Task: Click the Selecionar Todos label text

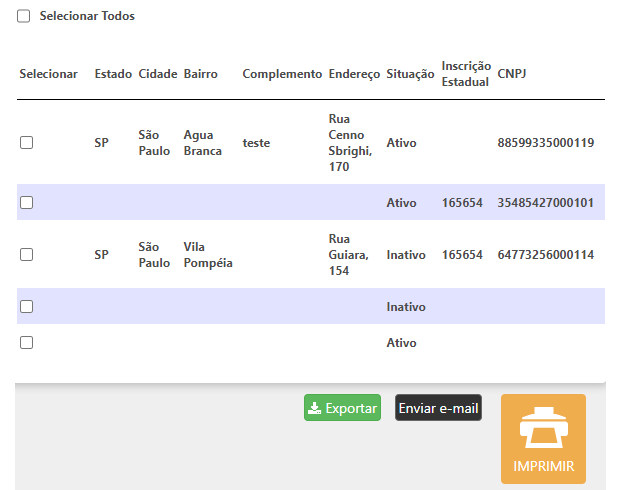Action: coord(87,16)
